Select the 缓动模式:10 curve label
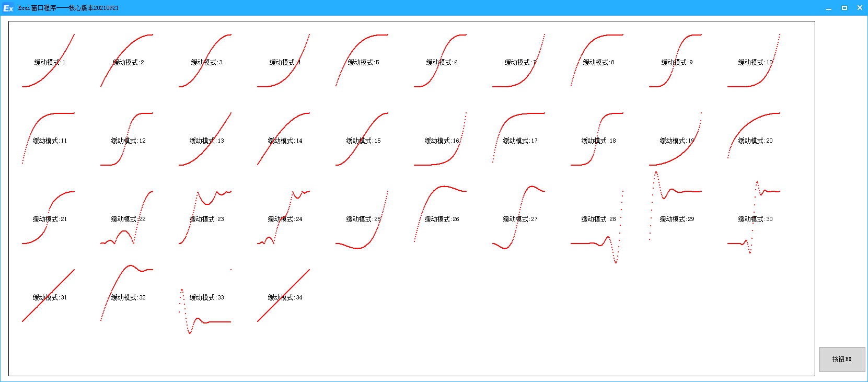Screen dimensions: 868x382 tap(756, 62)
